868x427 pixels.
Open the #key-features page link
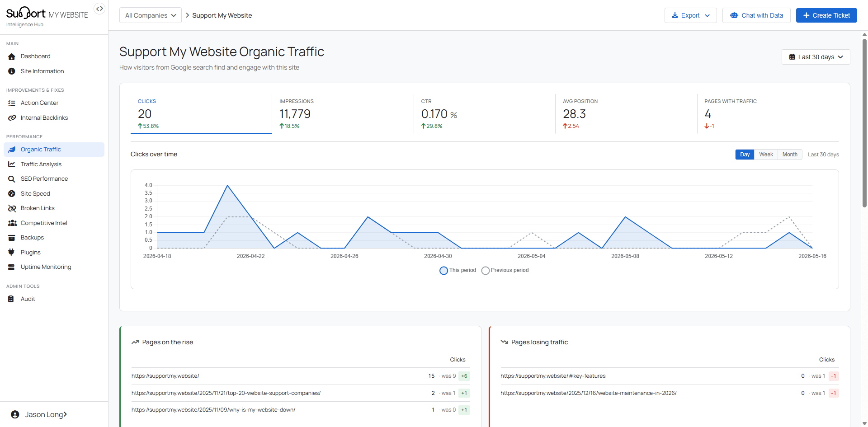click(553, 376)
